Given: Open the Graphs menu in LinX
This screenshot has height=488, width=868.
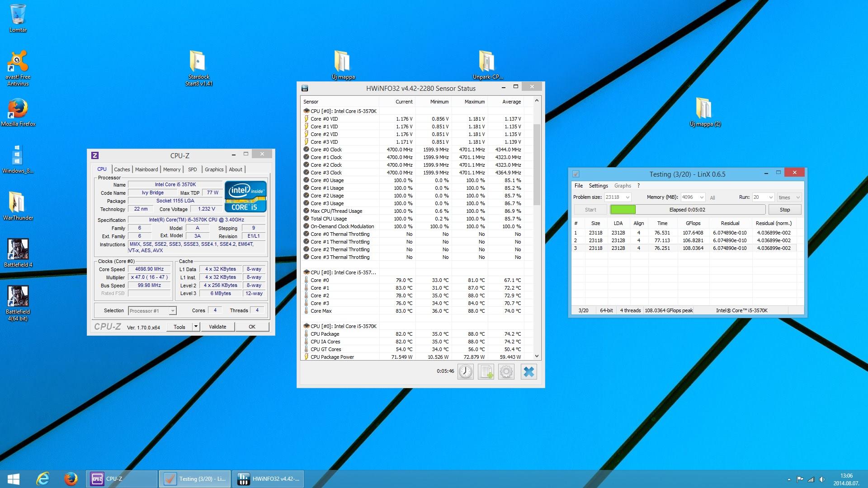Looking at the screenshot, I should coord(623,186).
